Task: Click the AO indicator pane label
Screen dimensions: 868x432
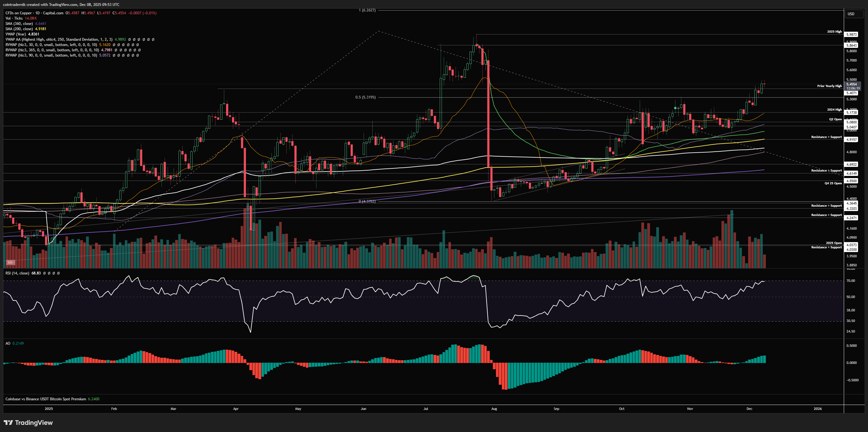Action: [x=8, y=343]
